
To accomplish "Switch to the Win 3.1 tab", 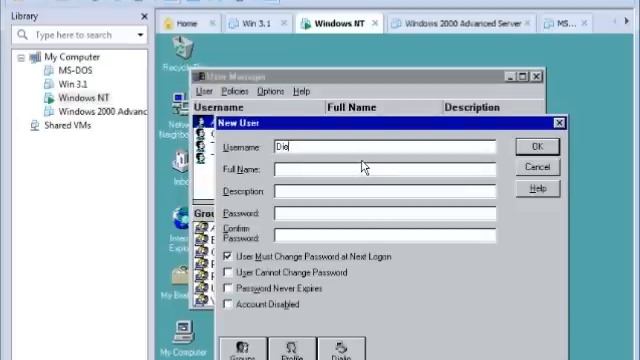I will click(256, 24).
